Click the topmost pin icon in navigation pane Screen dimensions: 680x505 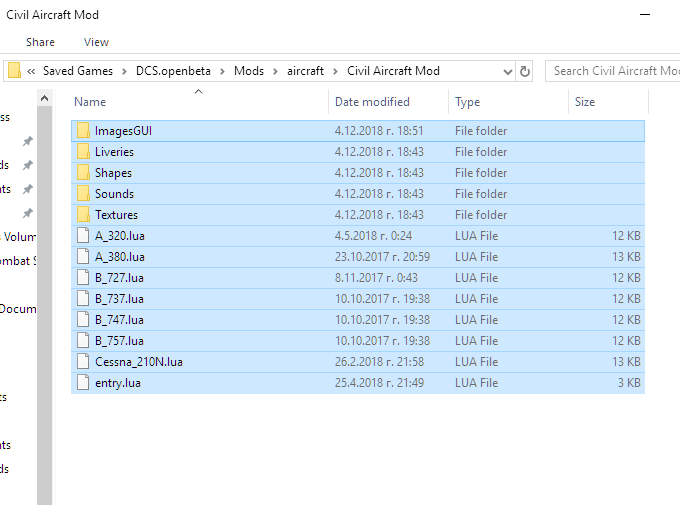point(28,141)
